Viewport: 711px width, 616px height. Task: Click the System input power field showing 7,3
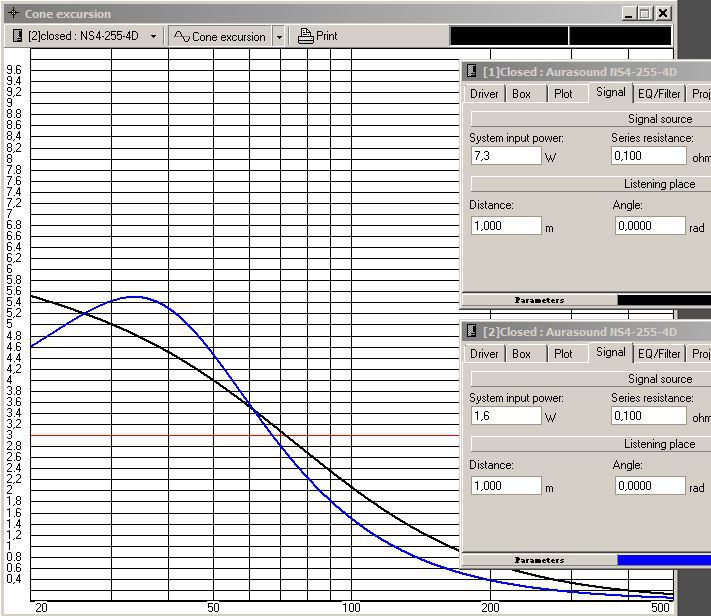pyautogui.click(x=505, y=156)
